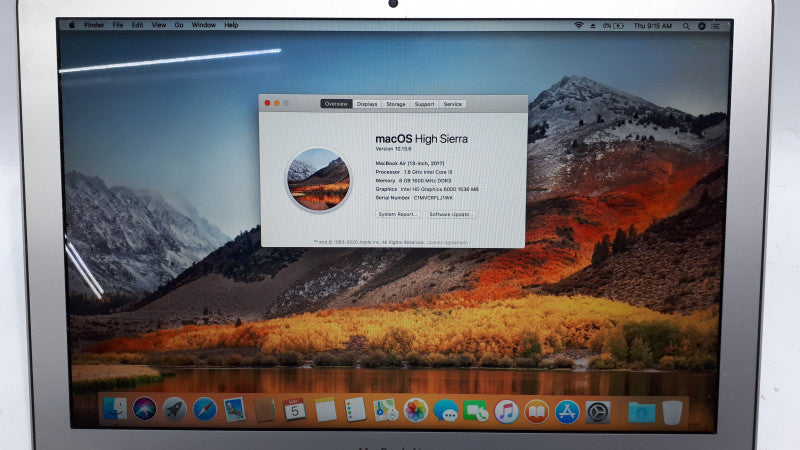800x450 pixels.
Task: Open Reminders list icon in Dock
Action: pyautogui.click(x=355, y=410)
